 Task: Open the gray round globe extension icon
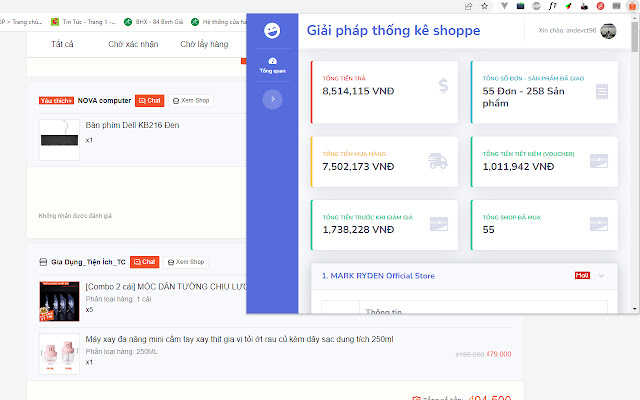coord(536,6)
